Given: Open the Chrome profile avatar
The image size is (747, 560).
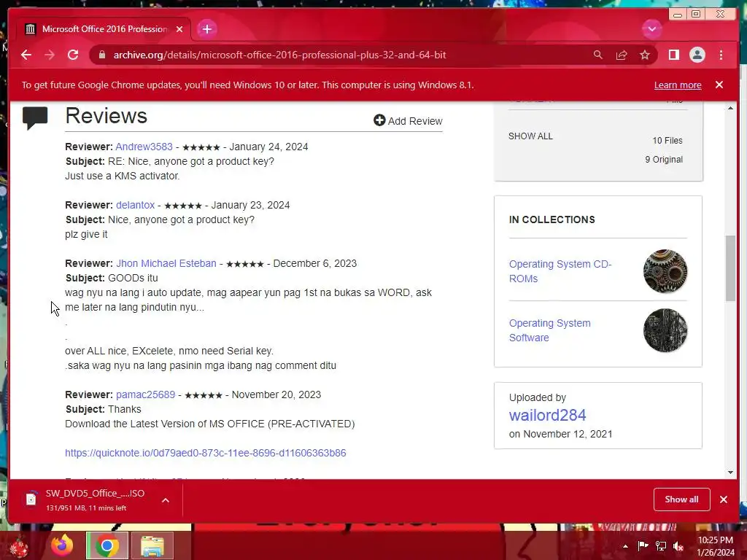Looking at the screenshot, I should (697, 55).
